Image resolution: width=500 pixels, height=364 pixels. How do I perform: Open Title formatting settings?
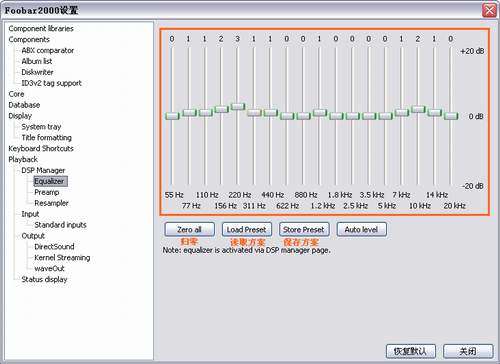click(x=46, y=138)
